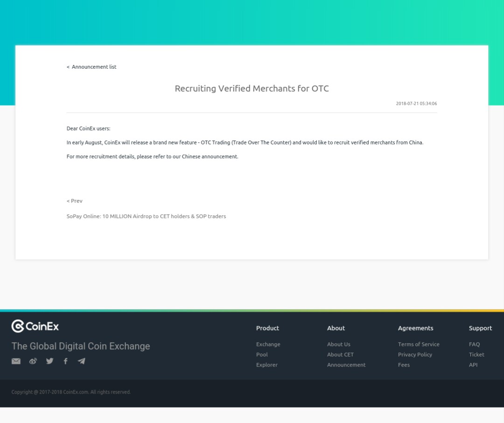This screenshot has height=423, width=504.
Task: Open the Exchange page
Action: pyautogui.click(x=268, y=344)
